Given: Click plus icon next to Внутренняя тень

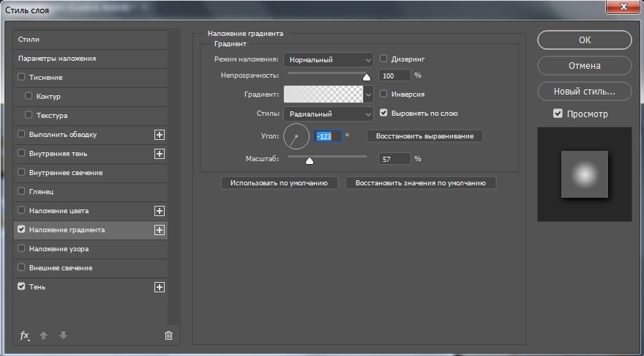Looking at the screenshot, I should pos(160,154).
